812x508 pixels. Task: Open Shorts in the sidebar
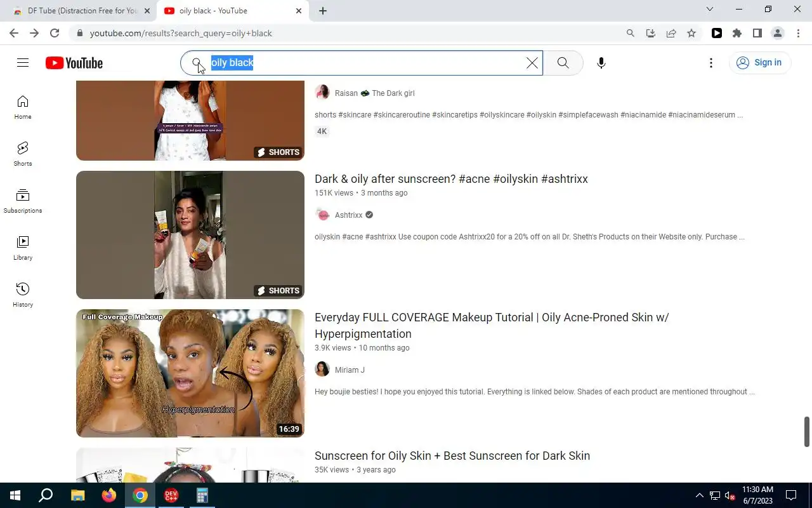pyautogui.click(x=23, y=154)
